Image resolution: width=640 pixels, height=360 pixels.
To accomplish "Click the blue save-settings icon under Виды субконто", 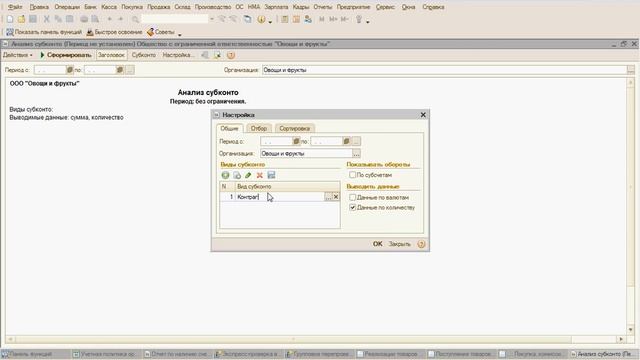I will (x=271, y=175).
